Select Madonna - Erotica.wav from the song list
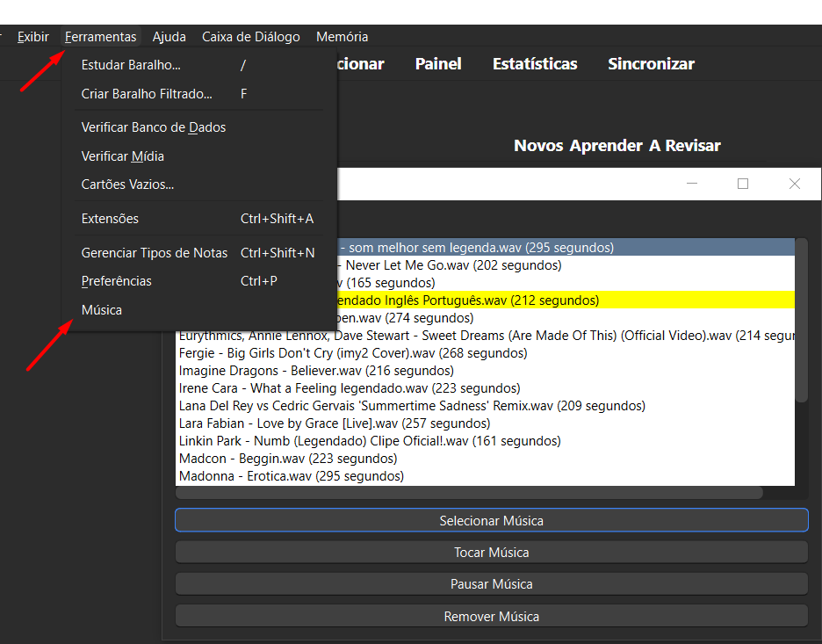 pyautogui.click(x=291, y=476)
